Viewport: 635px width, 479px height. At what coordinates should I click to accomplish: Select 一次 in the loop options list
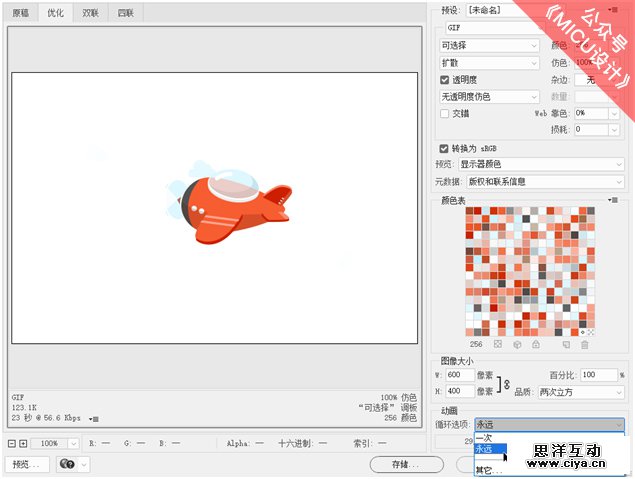click(x=484, y=437)
